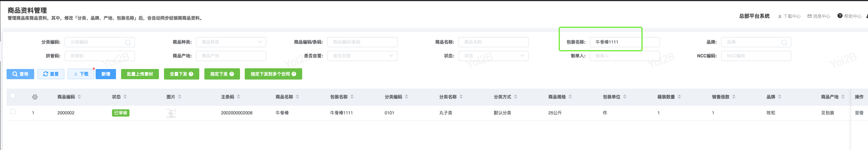
Task: Open the 消息中心 message center
Action: (x=819, y=16)
